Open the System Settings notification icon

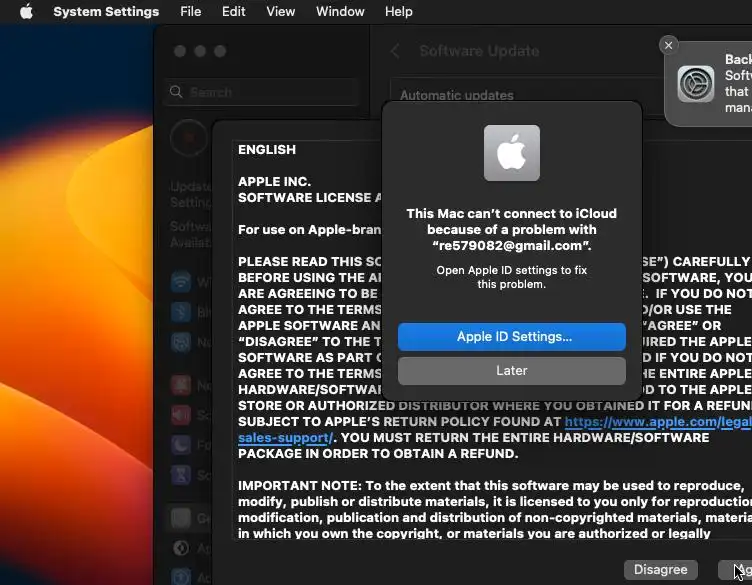tap(695, 84)
